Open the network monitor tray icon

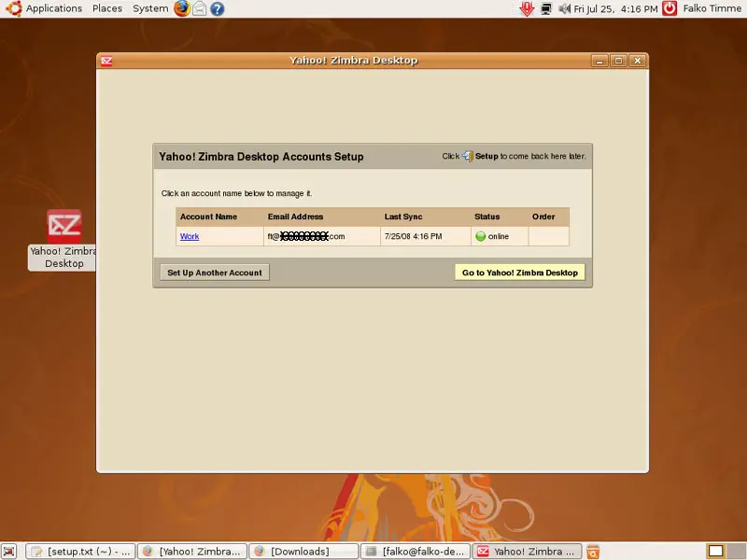click(546, 8)
